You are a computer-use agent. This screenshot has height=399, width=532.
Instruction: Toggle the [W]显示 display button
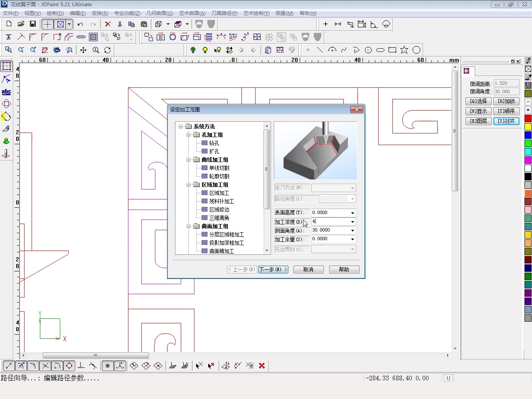tap(478, 111)
